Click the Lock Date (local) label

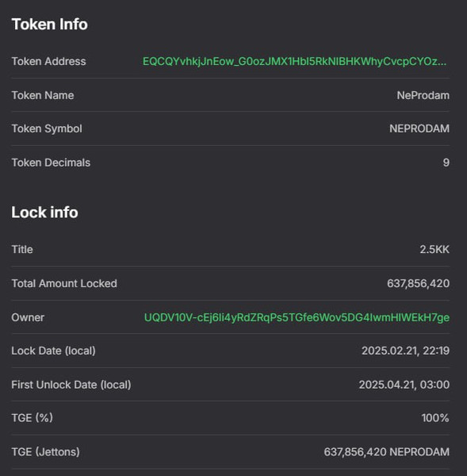pos(53,351)
